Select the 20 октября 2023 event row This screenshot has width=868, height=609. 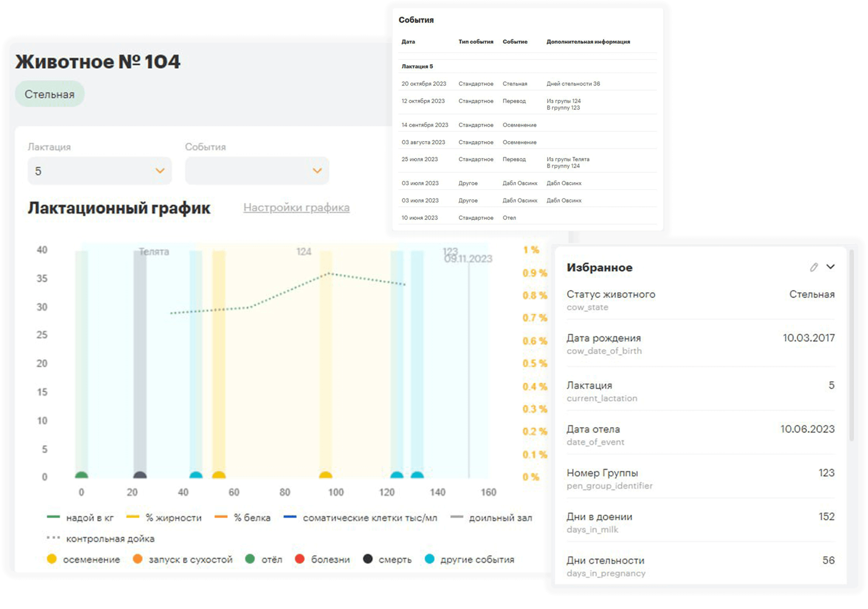pyautogui.click(x=528, y=83)
